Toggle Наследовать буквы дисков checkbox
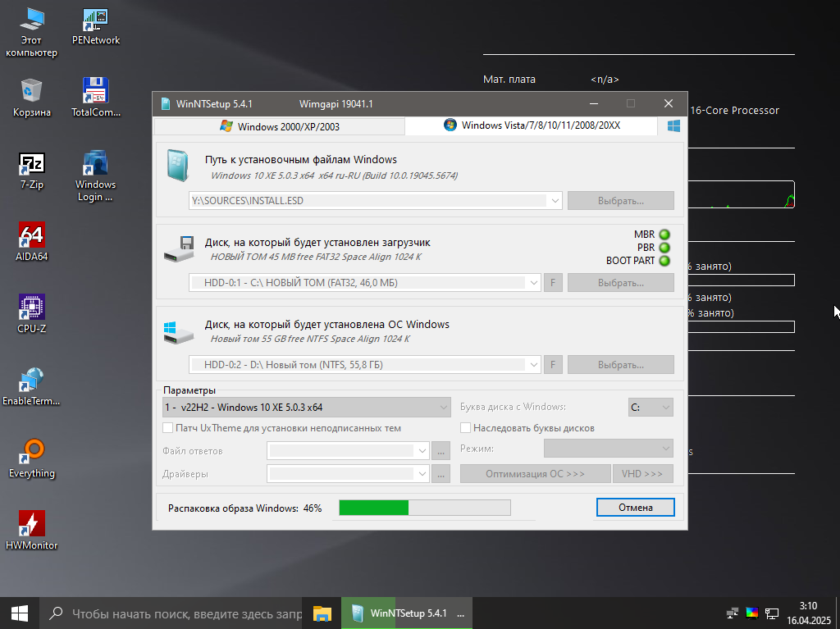The image size is (840, 629). (466, 428)
